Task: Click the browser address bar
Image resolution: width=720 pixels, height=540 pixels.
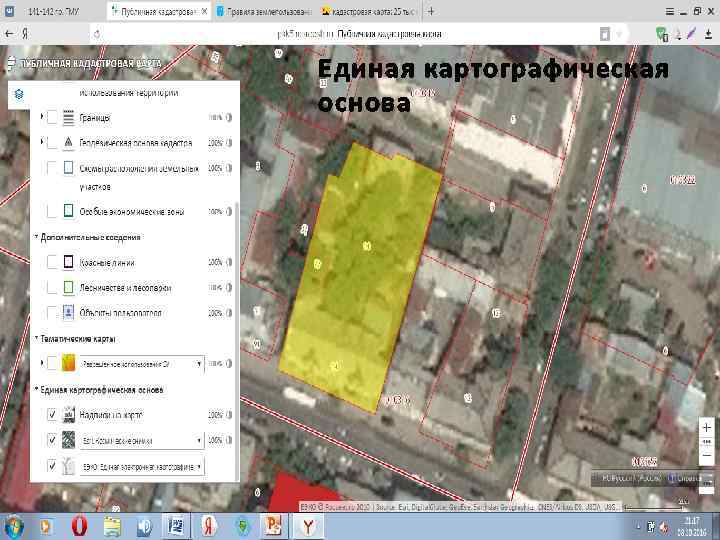Action: pos(358,34)
